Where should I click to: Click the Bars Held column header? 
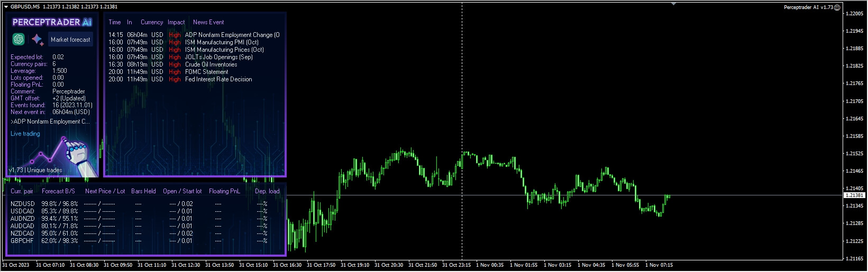click(x=143, y=191)
